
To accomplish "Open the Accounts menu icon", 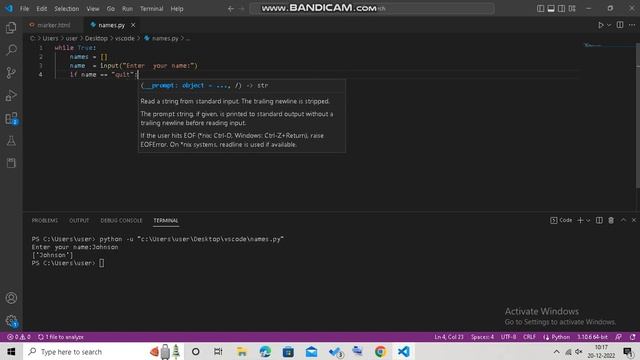I will click(x=11, y=298).
